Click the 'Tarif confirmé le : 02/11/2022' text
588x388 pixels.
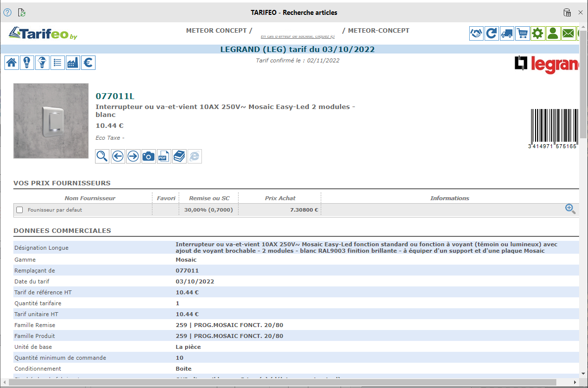297,60
